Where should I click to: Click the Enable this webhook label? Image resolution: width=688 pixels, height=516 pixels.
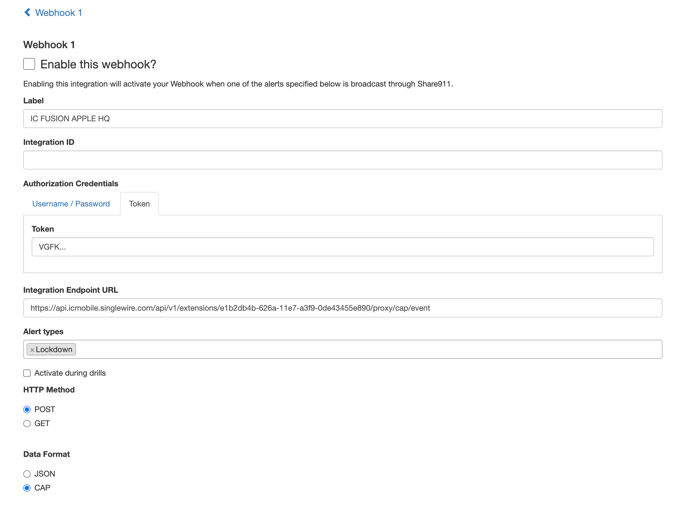coord(98,65)
